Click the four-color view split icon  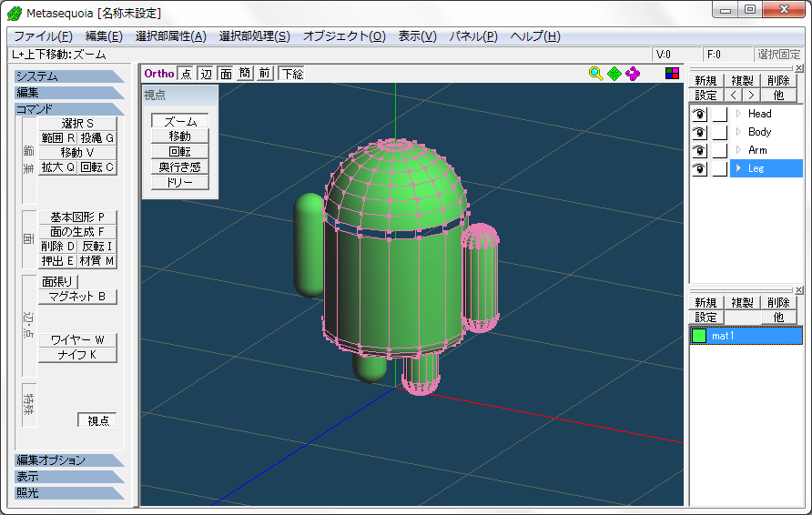coord(672,74)
